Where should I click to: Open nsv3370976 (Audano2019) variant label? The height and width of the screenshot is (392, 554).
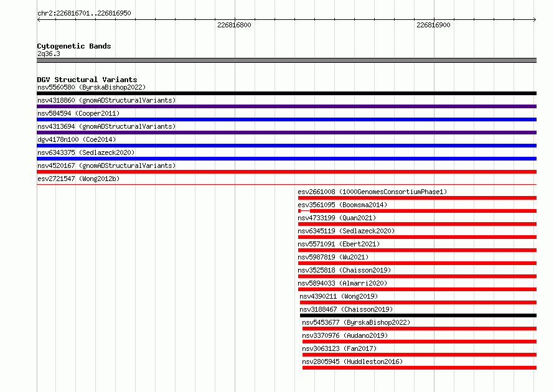coord(345,335)
